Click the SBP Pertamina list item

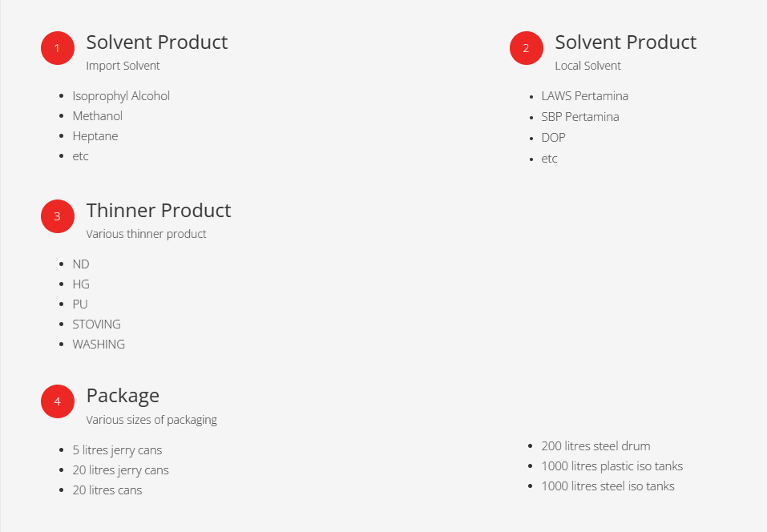(579, 117)
